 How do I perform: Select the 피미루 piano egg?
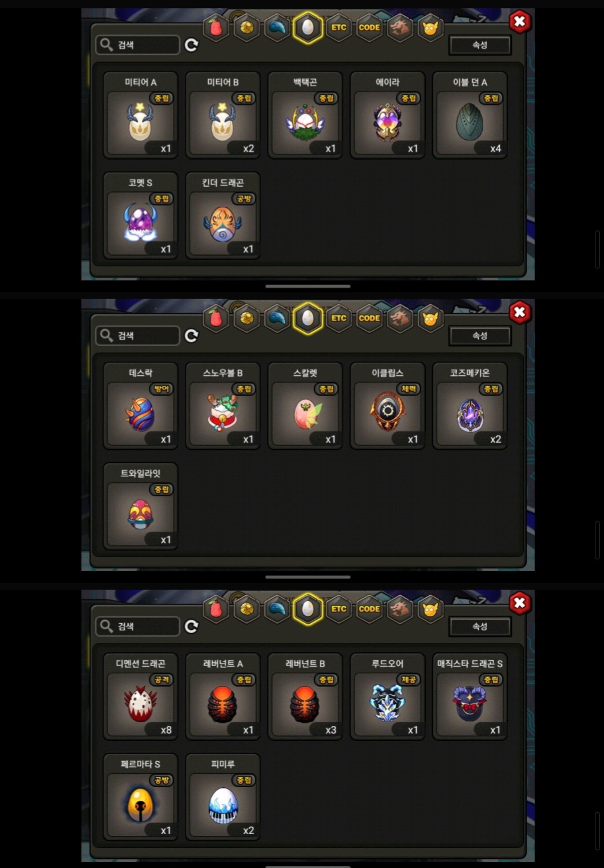[x=223, y=797]
